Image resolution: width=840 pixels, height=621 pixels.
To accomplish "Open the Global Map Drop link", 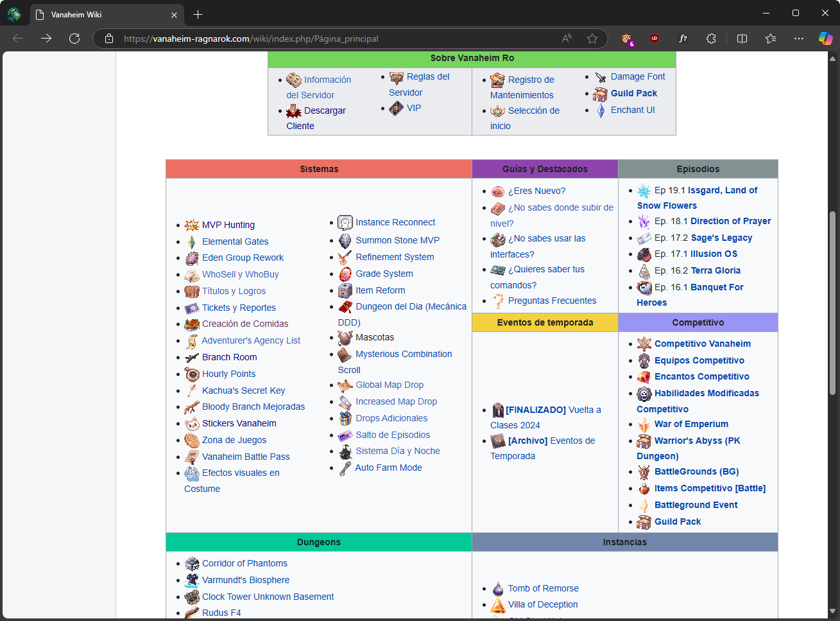I will (x=390, y=385).
